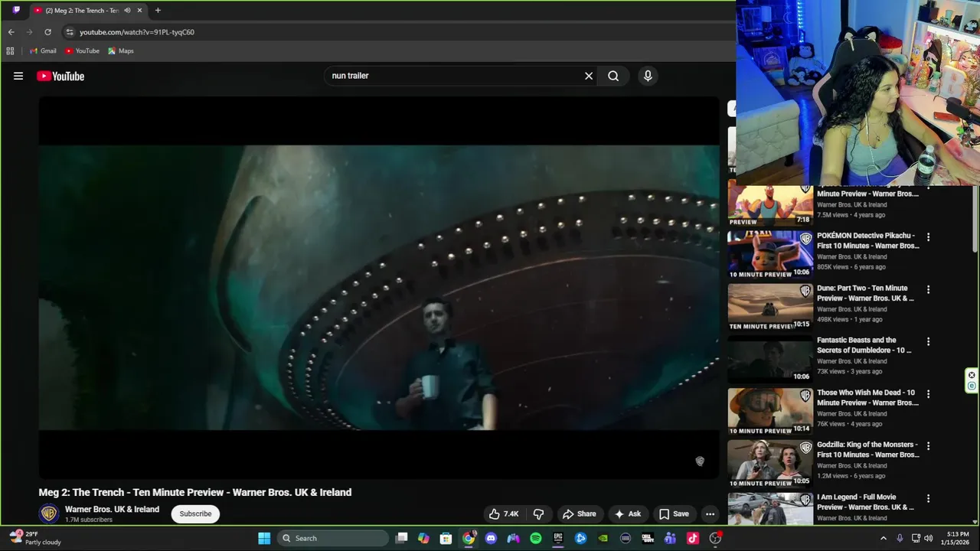Open options for the Godzilla video
Screen dimensions: 980x551
[x=928, y=446]
